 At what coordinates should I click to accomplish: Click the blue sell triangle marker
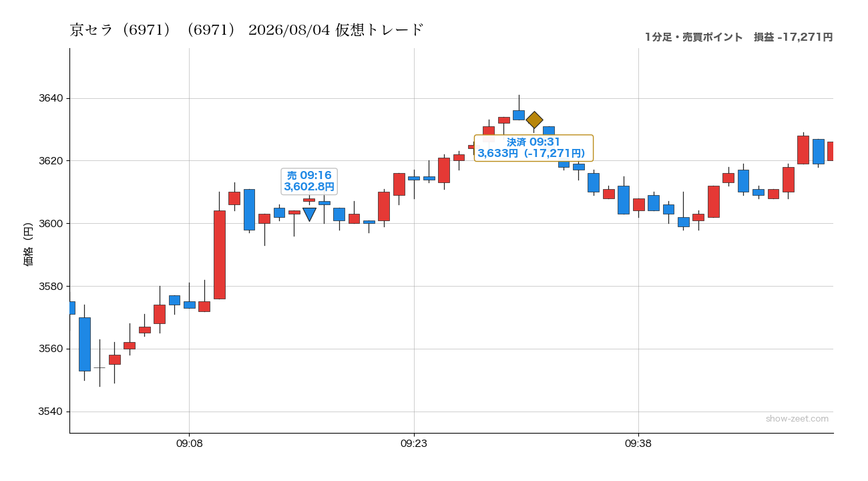click(x=309, y=214)
